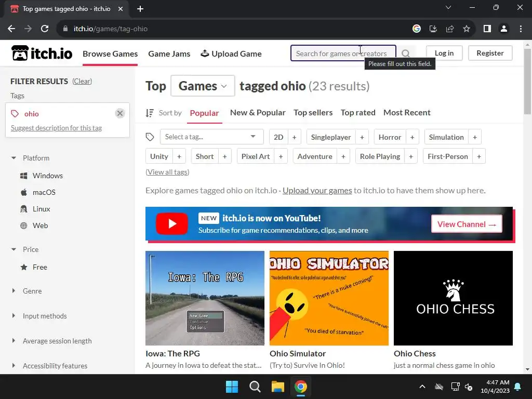Click the YouTube play logo in banner
532x399 pixels.
point(171,223)
